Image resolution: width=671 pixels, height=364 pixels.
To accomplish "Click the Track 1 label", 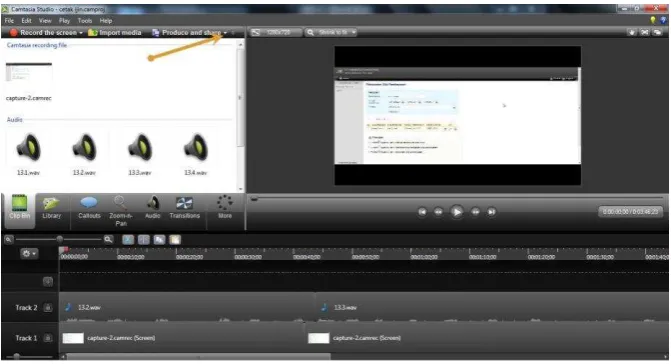I will [x=26, y=338].
